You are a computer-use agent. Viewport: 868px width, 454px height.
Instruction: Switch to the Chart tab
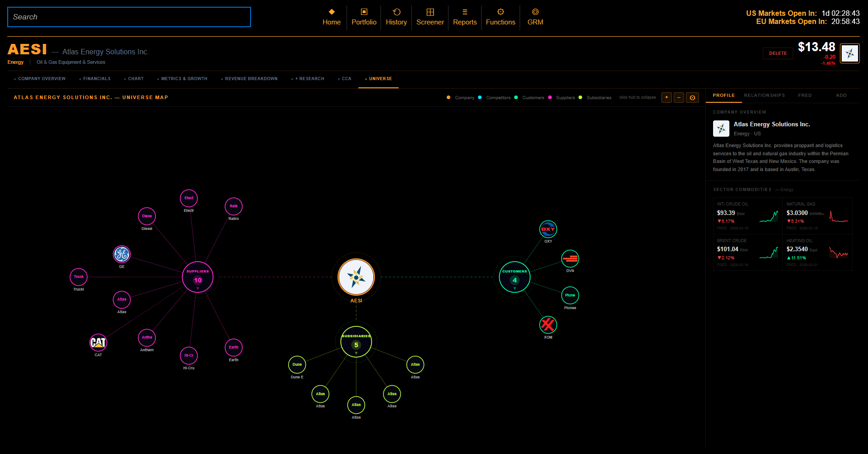pyautogui.click(x=134, y=79)
